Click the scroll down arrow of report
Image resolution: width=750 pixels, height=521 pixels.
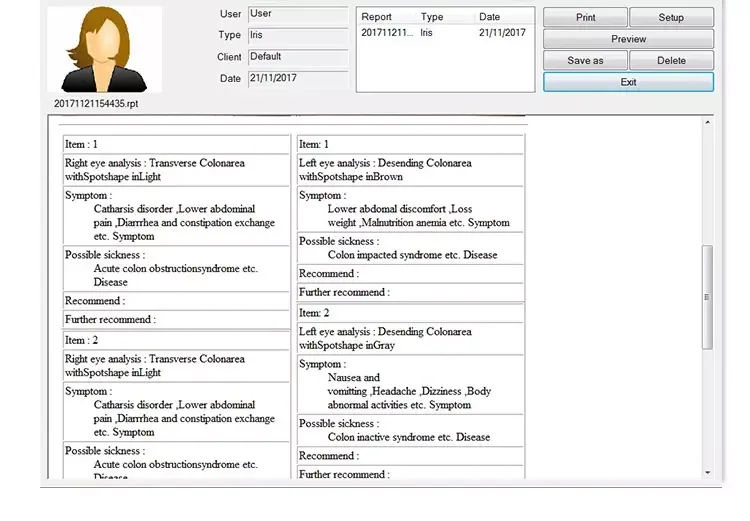tap(708, 471)
